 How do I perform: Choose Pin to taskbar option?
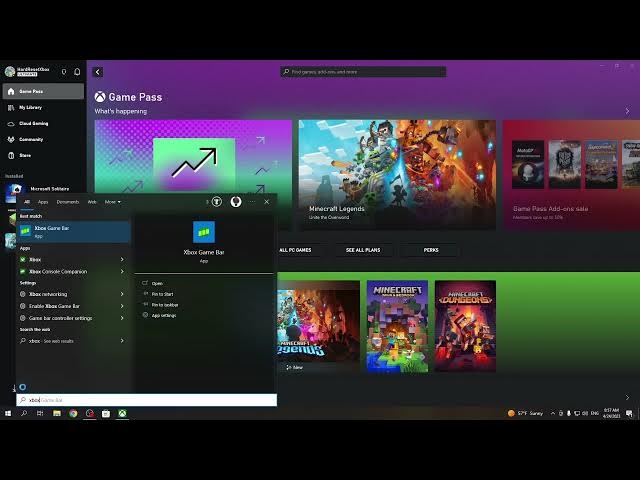pyautogui.click(x=165, y=305)
